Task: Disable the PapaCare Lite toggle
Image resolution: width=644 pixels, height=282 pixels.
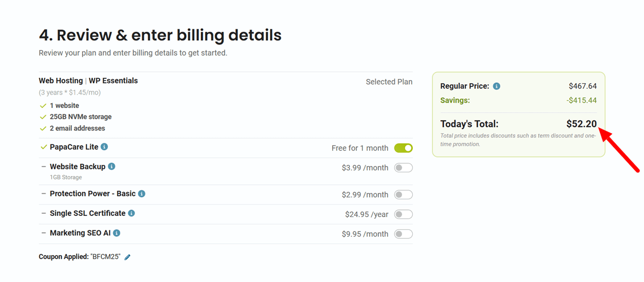Action: coord(404,148)
